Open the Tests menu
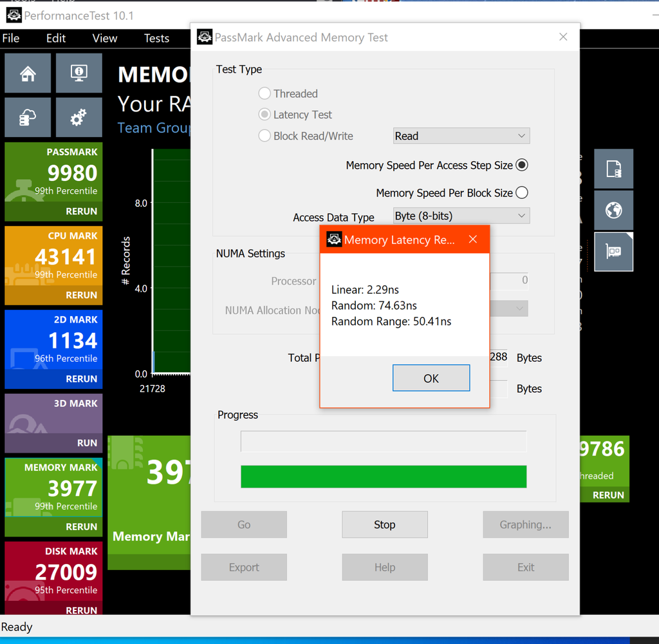This screenshot has height=644, width=659. pyautogui.click(x=156, y=38)
